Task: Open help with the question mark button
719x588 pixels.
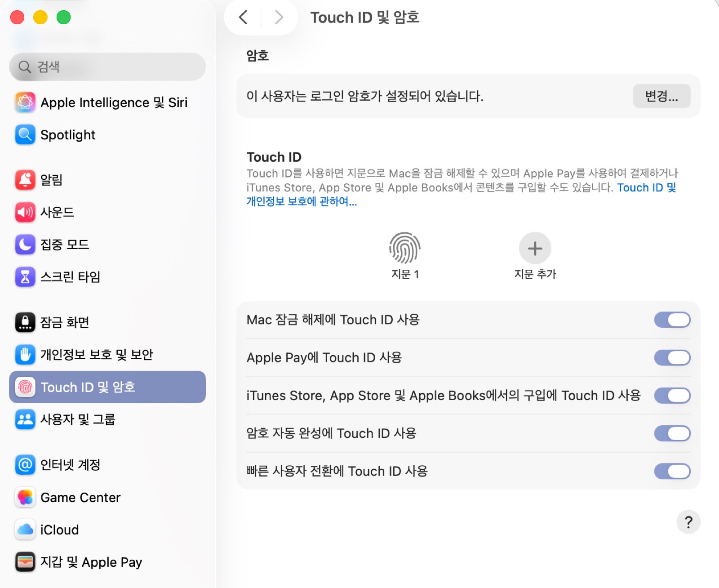Action: [688, 522]
